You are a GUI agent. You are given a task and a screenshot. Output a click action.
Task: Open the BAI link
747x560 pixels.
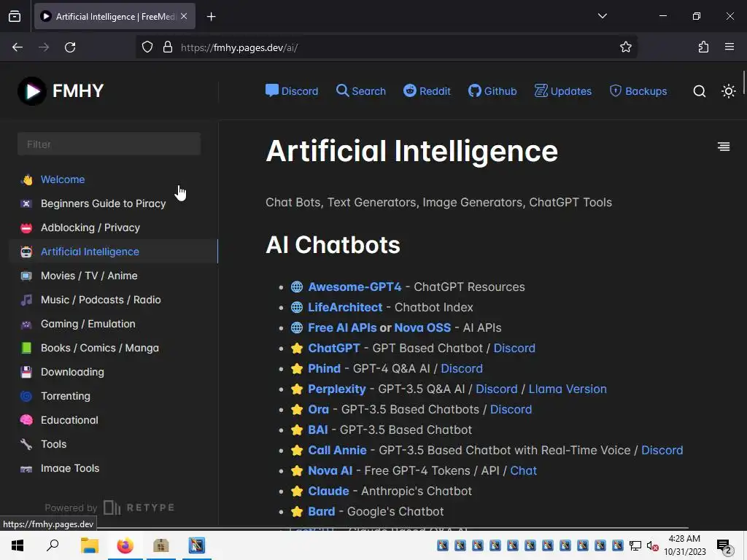coord(318,430)
